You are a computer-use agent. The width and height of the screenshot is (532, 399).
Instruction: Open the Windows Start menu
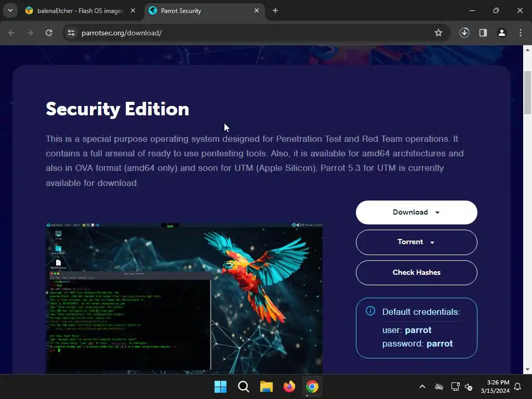tap(220, 387)
